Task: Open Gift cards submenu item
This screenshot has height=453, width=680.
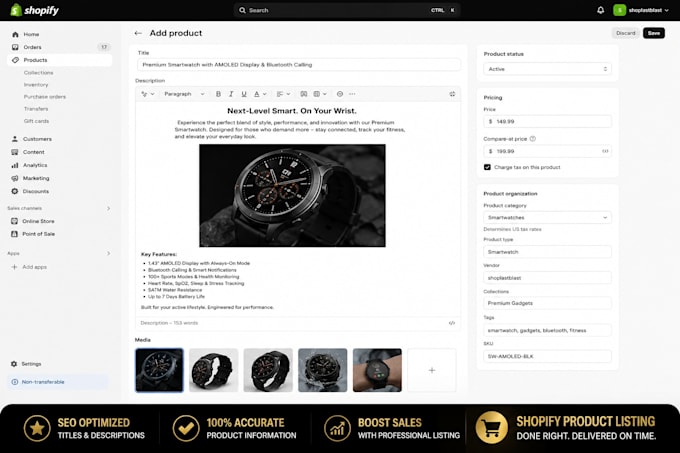Action: point(36,121)
